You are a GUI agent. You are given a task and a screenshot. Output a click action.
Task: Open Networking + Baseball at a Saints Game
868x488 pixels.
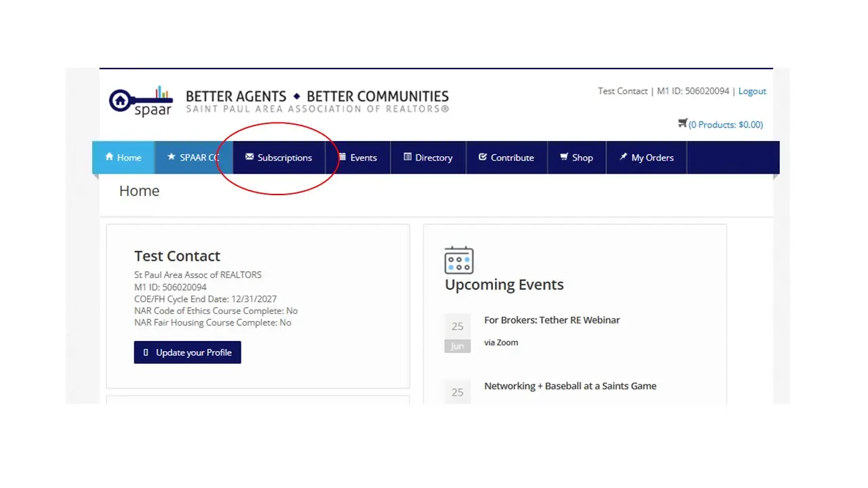coord(570,386)
